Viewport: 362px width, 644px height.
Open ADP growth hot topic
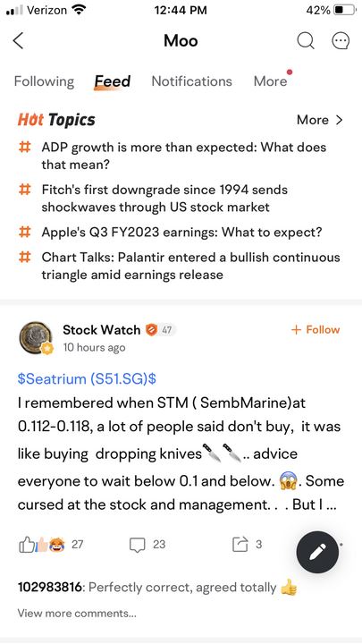point(183,156)
